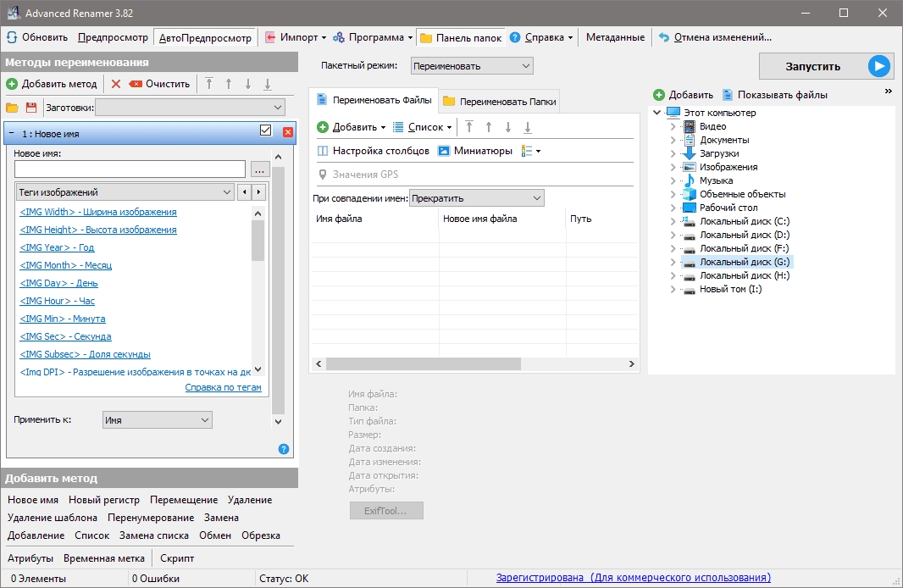Click next tag category arrow button
903x588 pixels.
coord(258,192)
